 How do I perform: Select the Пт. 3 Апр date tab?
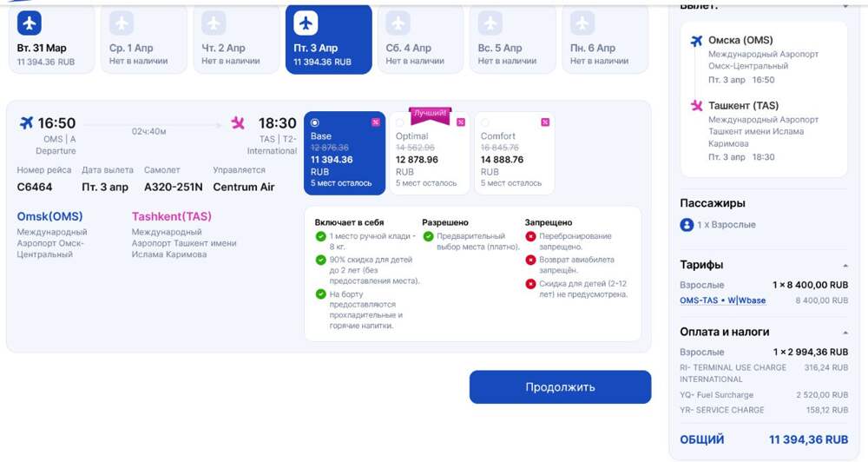click(x=328, y=39)
